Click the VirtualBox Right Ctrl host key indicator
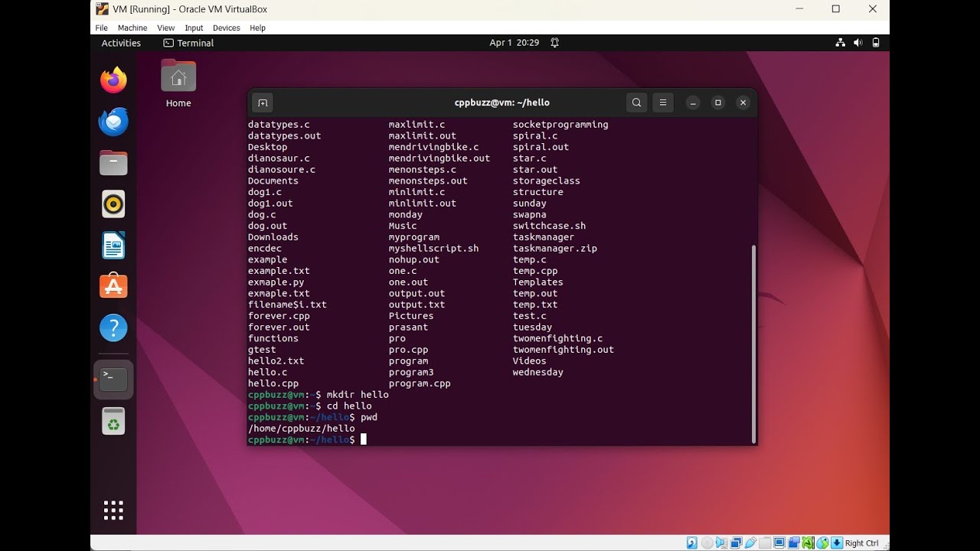Screen dimensions: 980x551 [861, 543]
